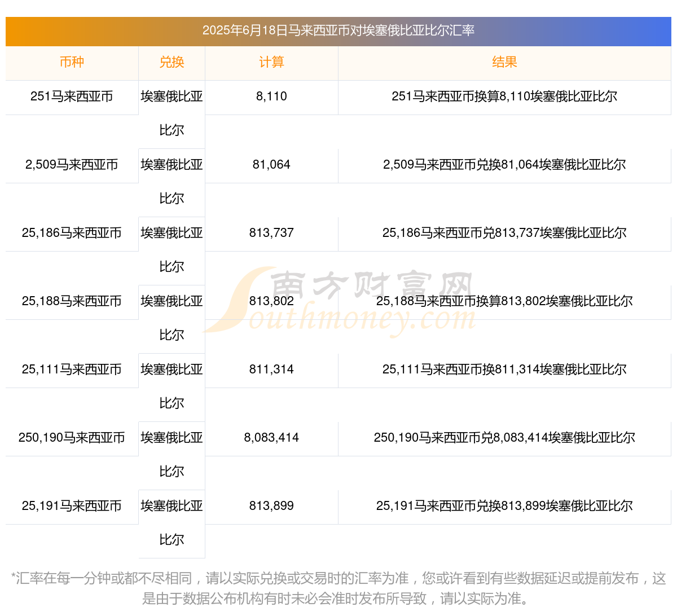This screenshot has height=616, width=677.
Task: Select the '2,509马来西亚币' cell
Action: coord(72,165)
